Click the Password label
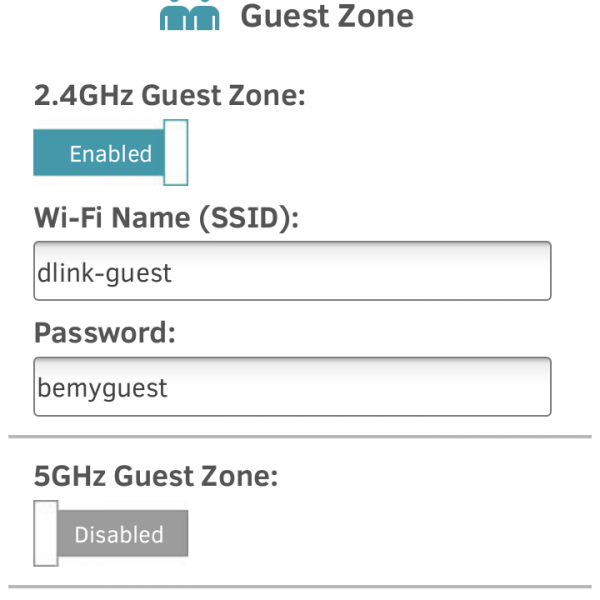 pyautogui.click(x=105, y=333)
